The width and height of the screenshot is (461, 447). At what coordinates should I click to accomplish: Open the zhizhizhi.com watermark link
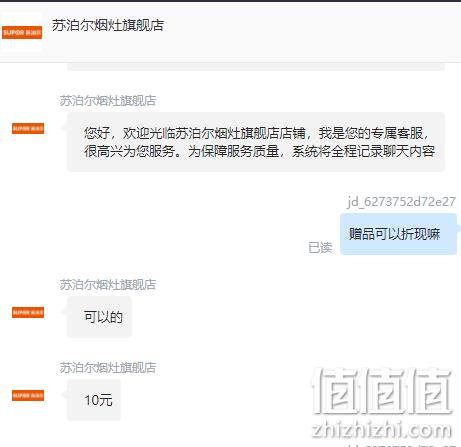pyautogui.click(x=382, y=430)
